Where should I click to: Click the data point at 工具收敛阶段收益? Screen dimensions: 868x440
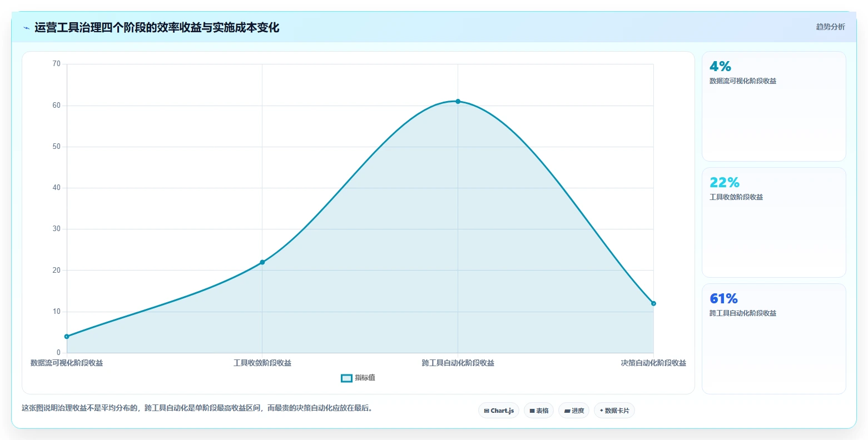tap(262, 262)
